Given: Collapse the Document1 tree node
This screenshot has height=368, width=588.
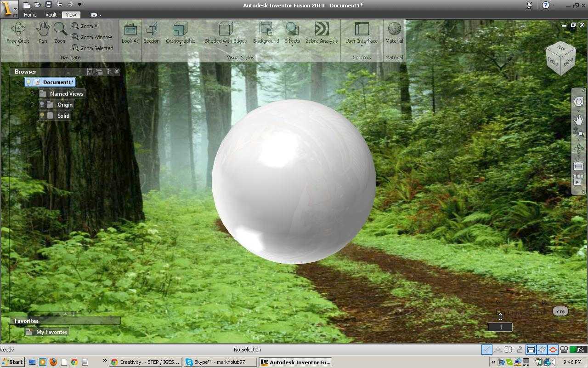Looking at the screenshot, I should tap(18, 82).
